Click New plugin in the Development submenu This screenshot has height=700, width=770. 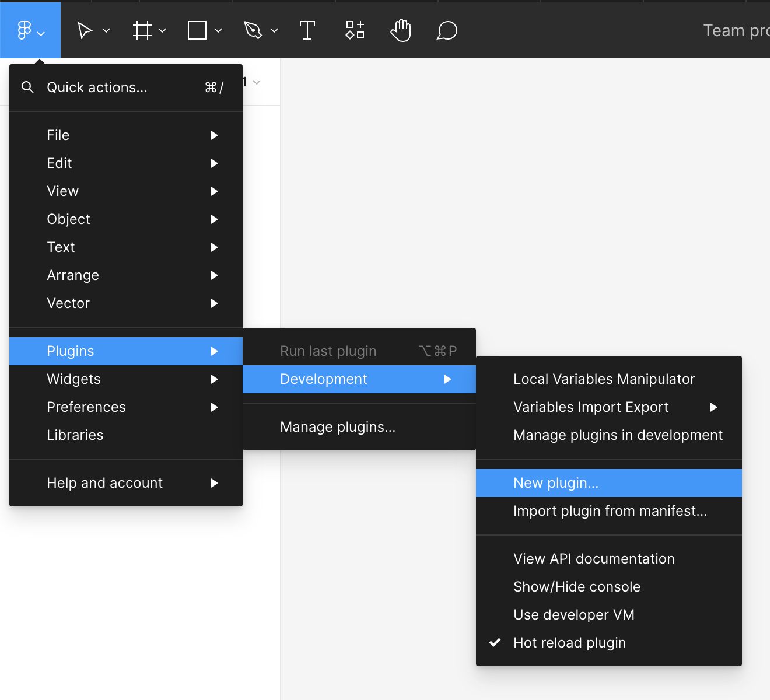555,482
